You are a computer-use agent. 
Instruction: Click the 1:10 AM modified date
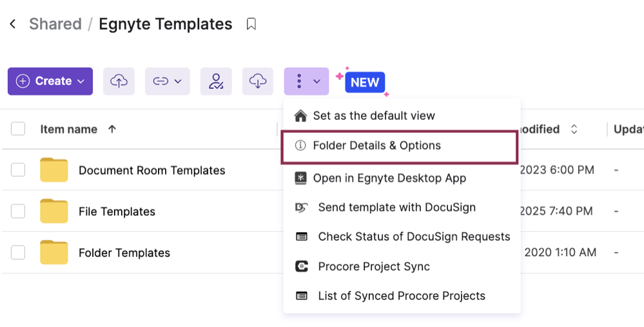pos(560,252)
